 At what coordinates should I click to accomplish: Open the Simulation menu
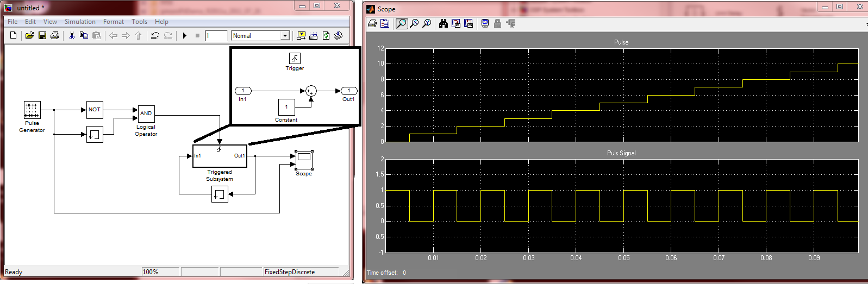coord(80,22)
